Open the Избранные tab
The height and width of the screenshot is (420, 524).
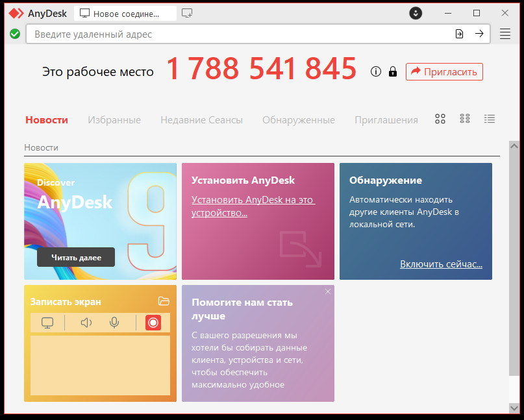point(114,120)
